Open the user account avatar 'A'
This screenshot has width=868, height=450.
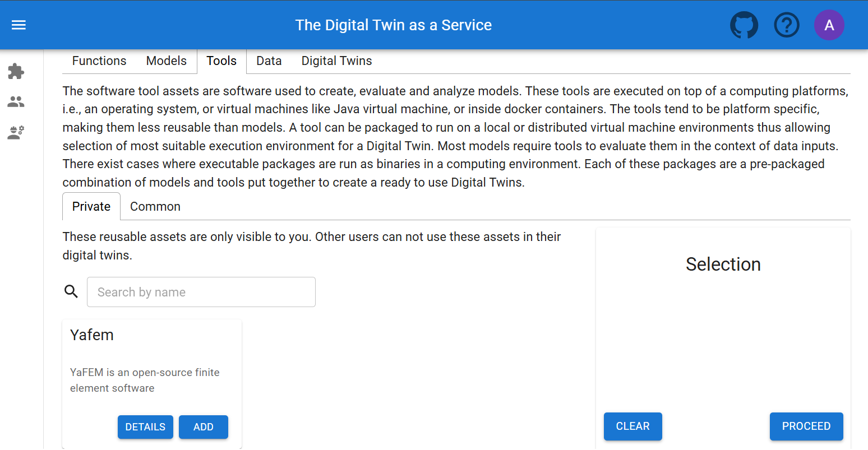[x=829, y=25]
